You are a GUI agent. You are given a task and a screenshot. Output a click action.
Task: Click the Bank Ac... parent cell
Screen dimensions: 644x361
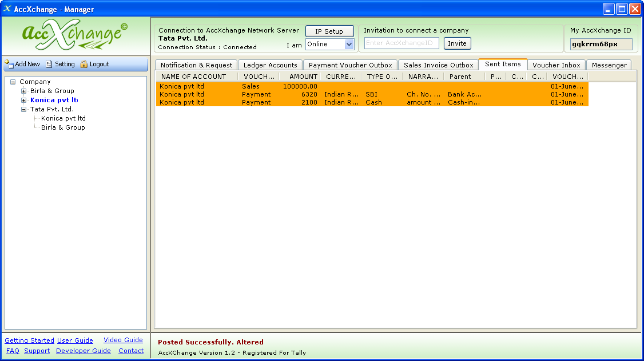[464, 94]
